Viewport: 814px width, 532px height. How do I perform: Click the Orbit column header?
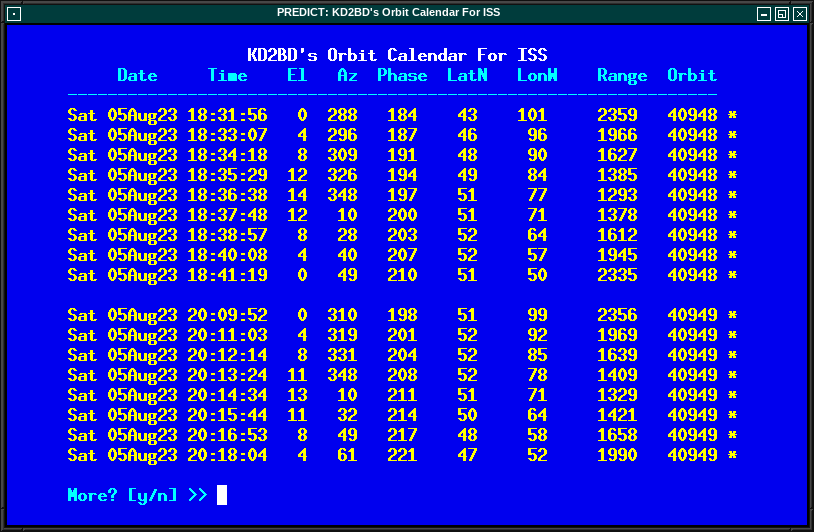692,75
